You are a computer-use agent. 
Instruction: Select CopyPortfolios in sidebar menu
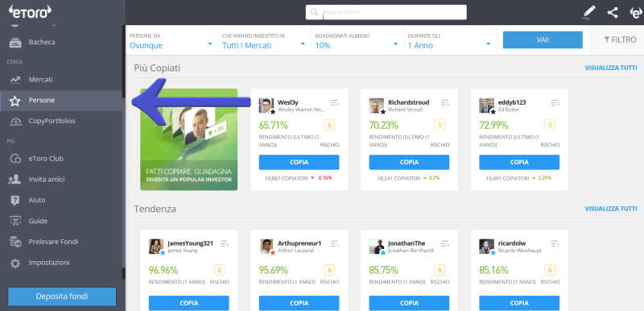(x=62, y=121)
